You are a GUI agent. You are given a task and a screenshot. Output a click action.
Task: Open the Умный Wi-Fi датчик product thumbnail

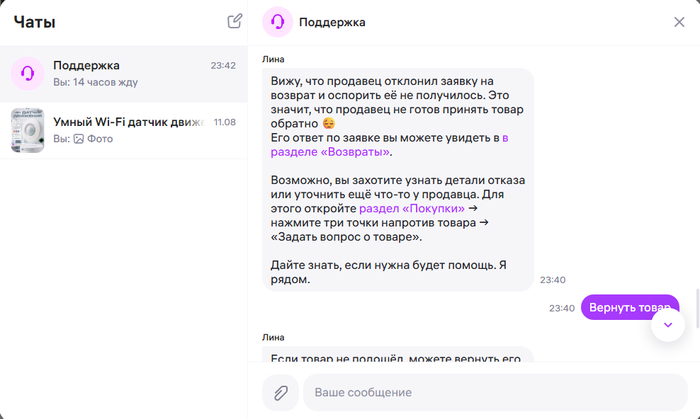[28, 130]
